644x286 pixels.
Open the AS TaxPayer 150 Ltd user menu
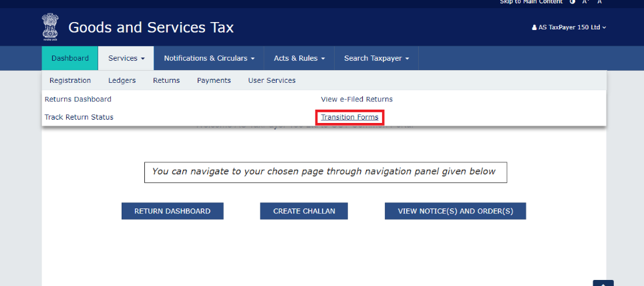[569, 27]
